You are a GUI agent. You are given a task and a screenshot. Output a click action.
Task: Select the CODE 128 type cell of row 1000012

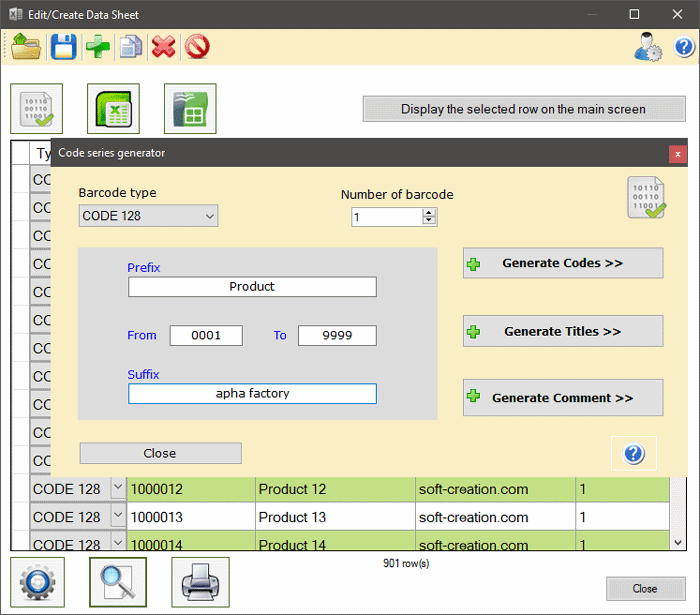(x=71, y=489)
